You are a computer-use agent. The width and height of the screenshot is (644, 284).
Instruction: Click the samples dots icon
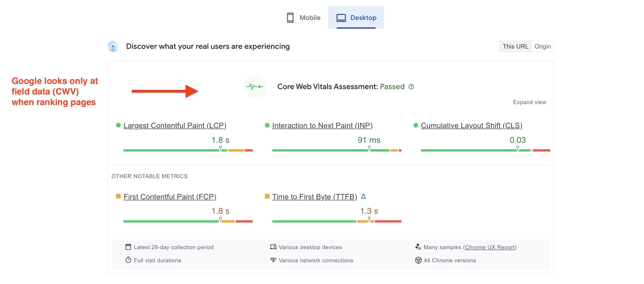418,247
